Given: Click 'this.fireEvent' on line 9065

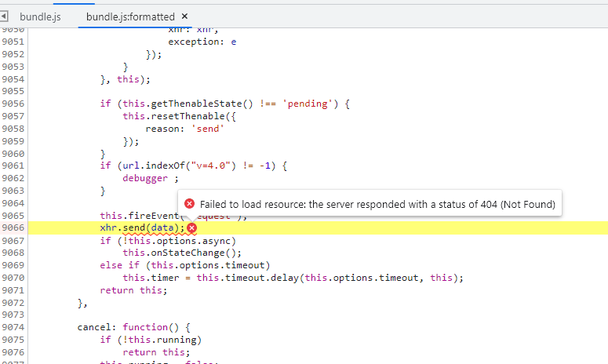Looking at the screenshot, I should [x=139, y=216].
